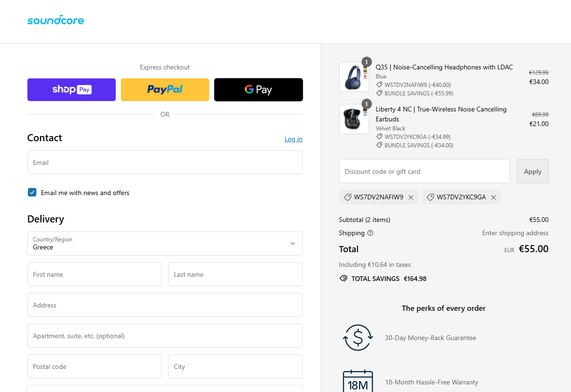Click the shipping info help icon
Viewport: 571px width, 392px height.
[x=370, y=233]
